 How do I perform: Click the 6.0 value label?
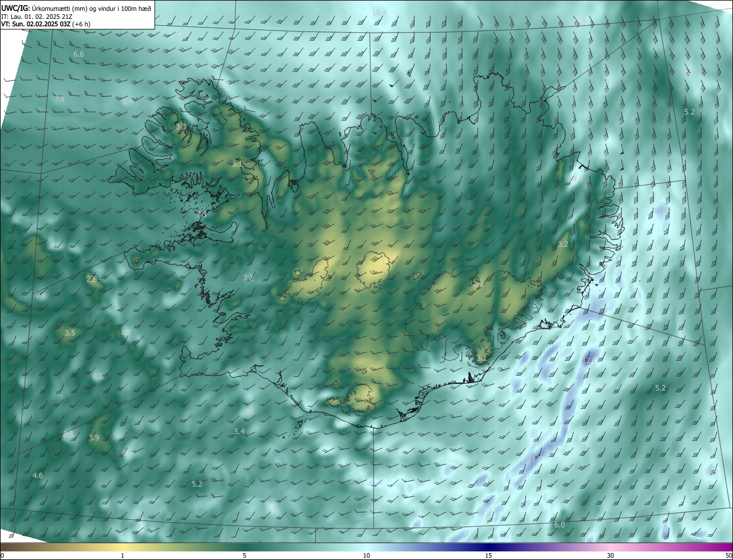[x=559, y=524]
